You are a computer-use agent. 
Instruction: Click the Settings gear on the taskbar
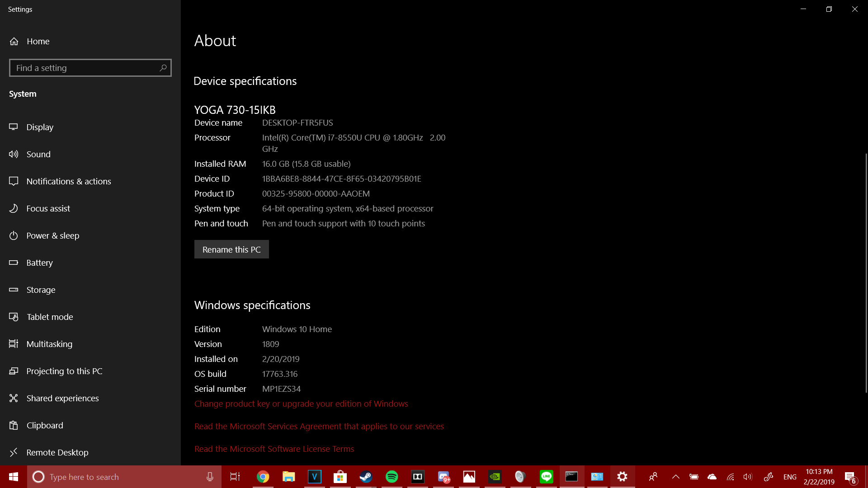(x=623, y=477)
